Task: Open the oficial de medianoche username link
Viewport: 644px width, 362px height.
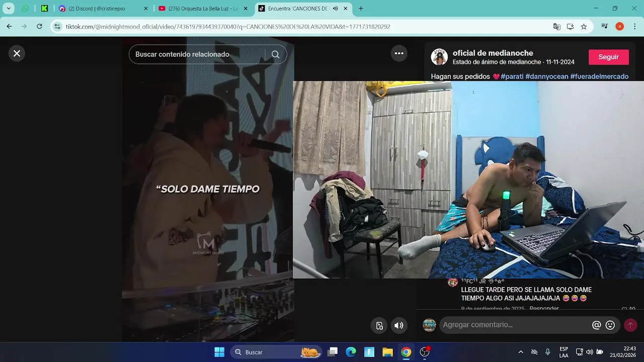Action: pyautogui.click(x=493, y=53)
